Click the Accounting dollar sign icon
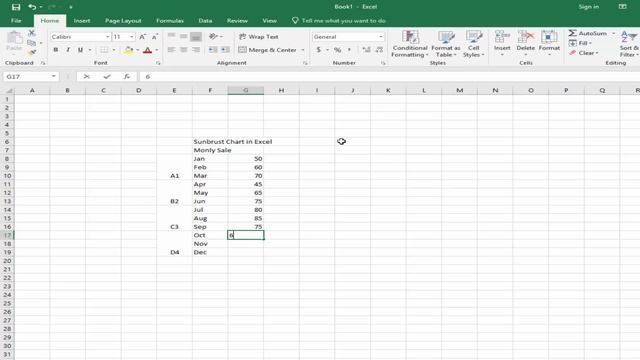 point(319,50)
